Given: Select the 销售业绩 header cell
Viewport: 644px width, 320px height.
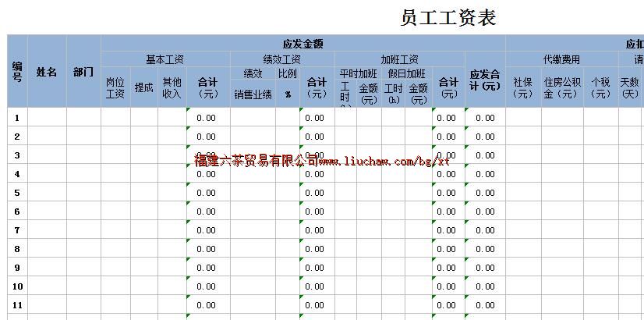Looking at the screenshot, I should click(253, 94).
